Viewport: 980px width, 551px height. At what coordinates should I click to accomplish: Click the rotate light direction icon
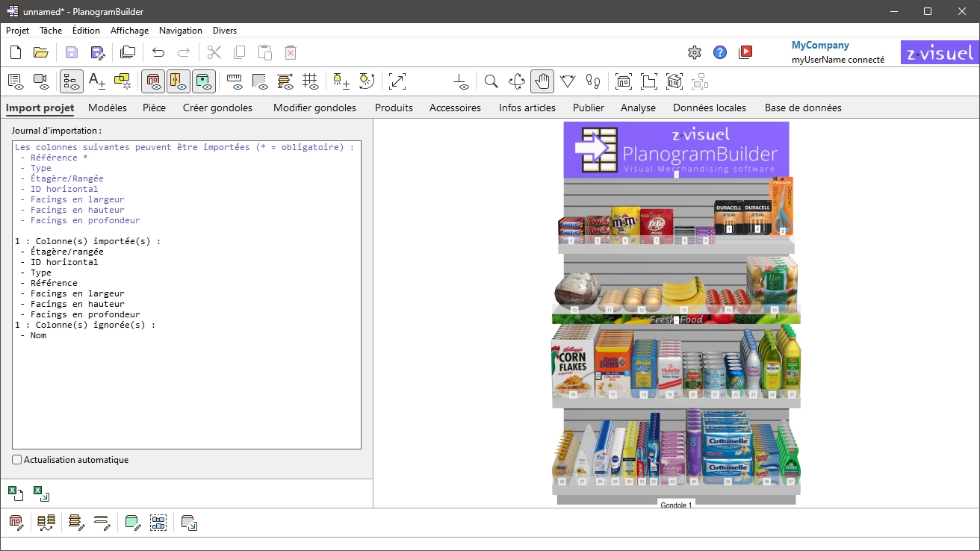coord(367,81)
